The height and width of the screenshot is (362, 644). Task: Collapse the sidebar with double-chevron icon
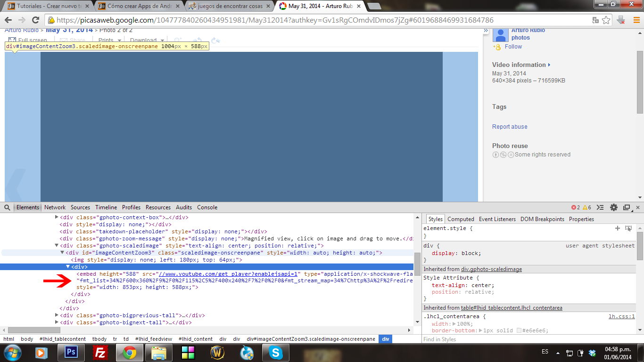pos(486,31)
